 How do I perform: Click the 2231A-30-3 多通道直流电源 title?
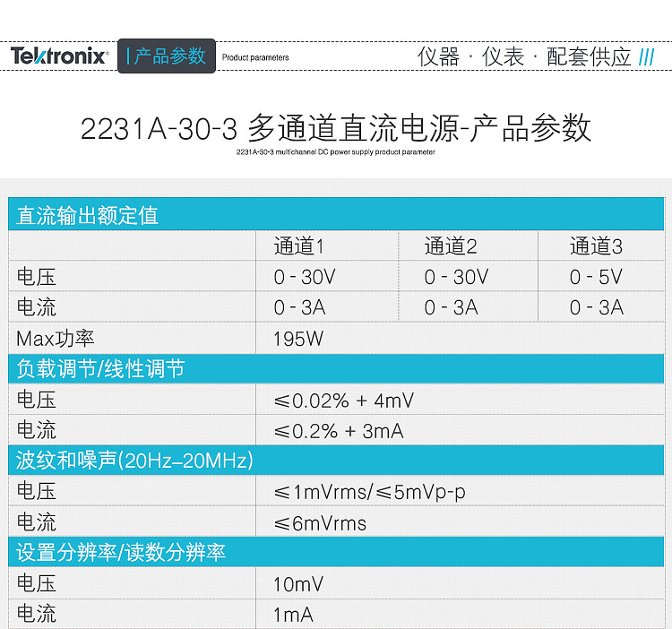[x=336, y=128]
